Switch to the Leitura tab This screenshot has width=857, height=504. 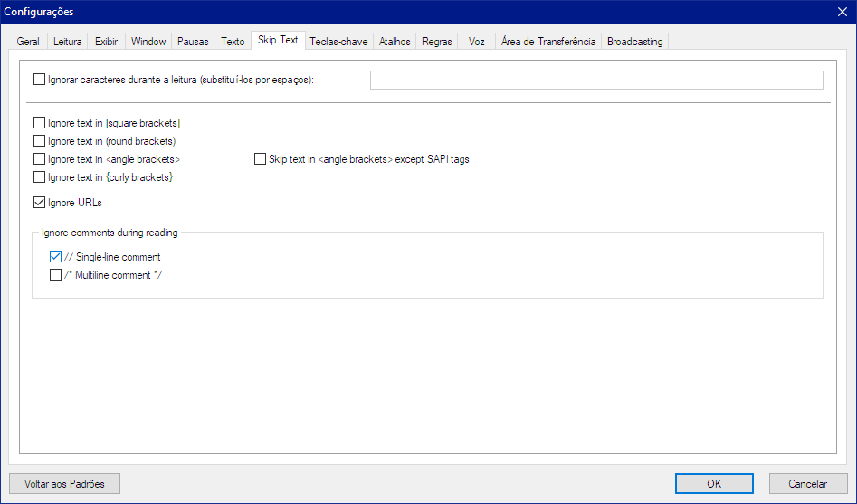(x=68, y=42)
